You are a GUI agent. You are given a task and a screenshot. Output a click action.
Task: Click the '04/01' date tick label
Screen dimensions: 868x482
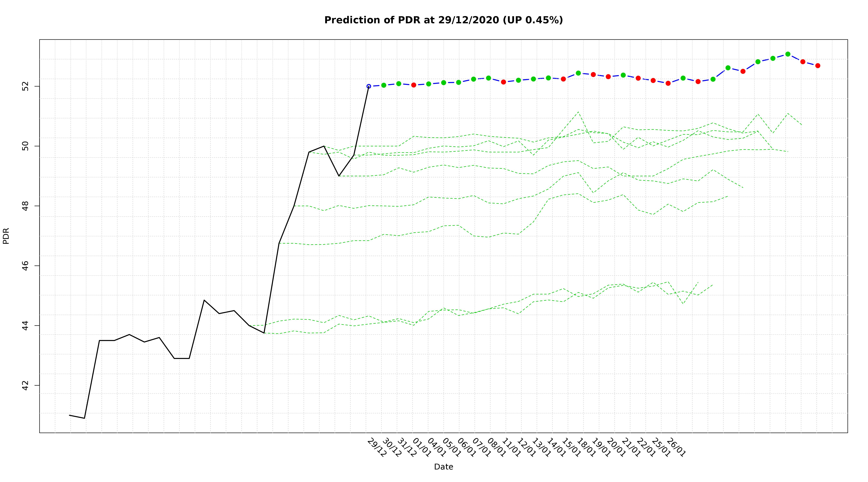pyautogui.click(x=437, y=448)
